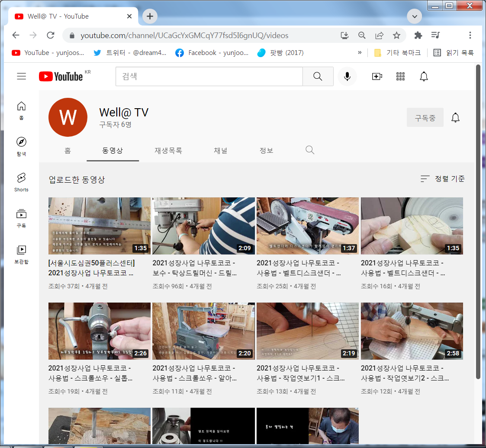
Task: Open notifications via the top bell icon
Action: [x=424, y=76]
